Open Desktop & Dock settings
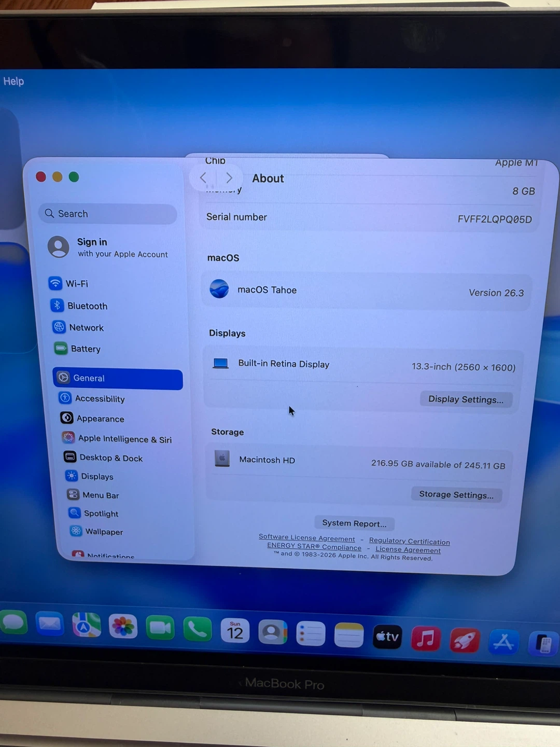This screenshot has width=560, height=747. (103, 458)
